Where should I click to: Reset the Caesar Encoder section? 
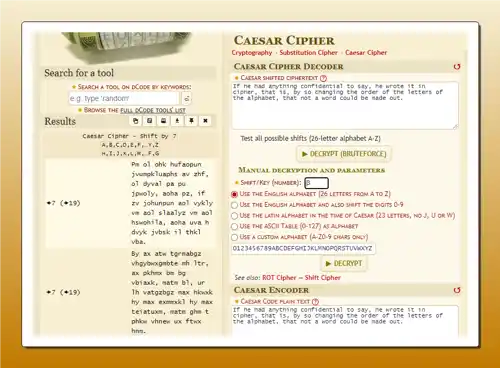(457, 290)
